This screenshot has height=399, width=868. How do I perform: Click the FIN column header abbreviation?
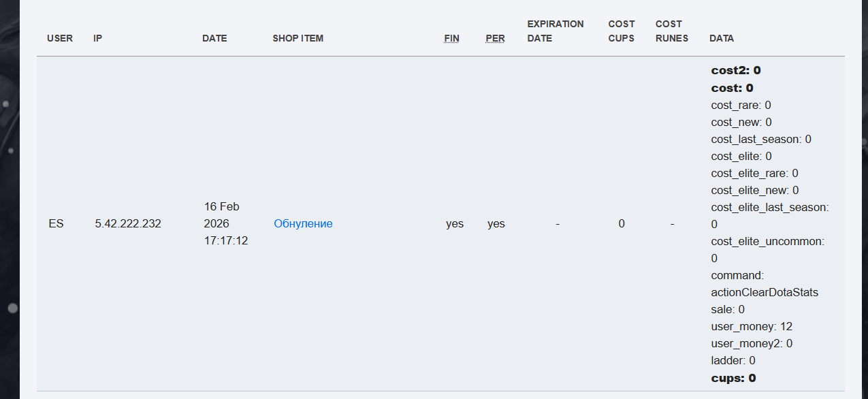tap(451, 38)
